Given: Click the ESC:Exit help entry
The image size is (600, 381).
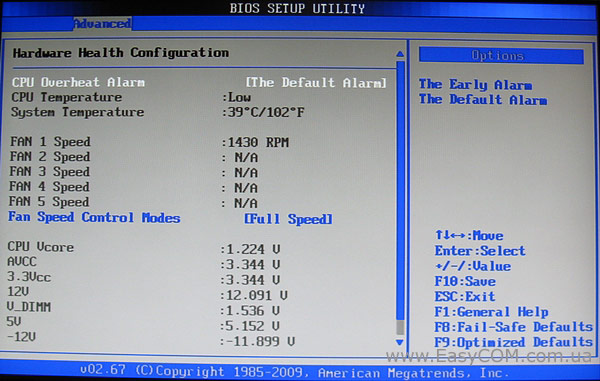Looking at the screenshot, I should pos(465,296).
